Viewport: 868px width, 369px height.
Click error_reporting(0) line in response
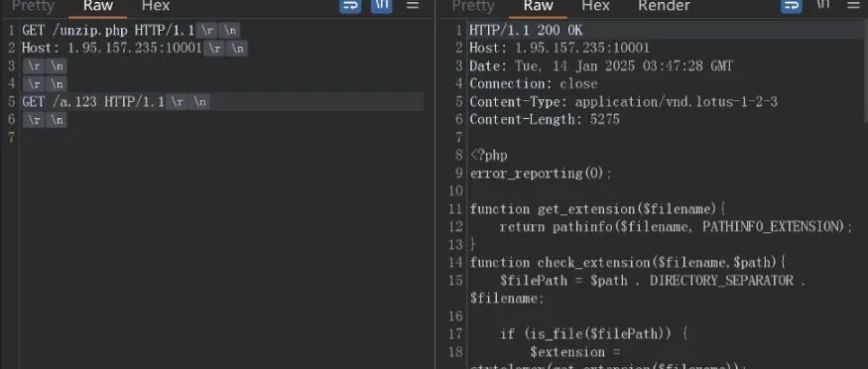click(541, 174)
